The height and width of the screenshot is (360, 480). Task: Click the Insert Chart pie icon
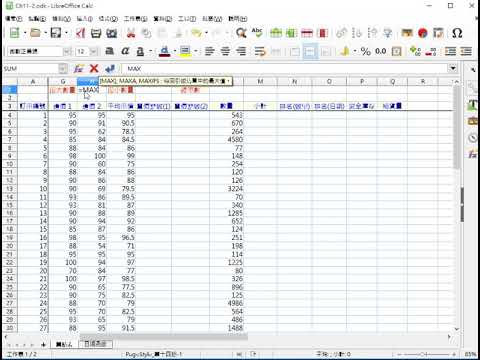423,33
